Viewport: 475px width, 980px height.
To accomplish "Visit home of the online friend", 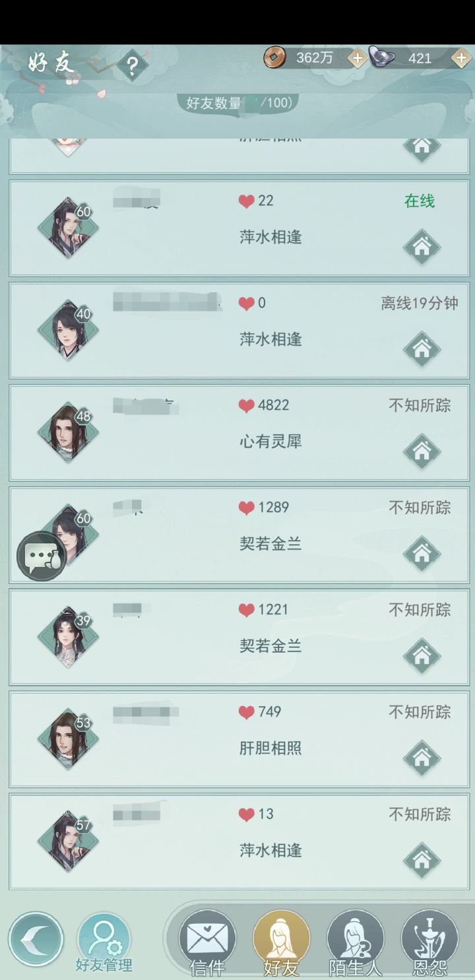I will click(422, 246).
